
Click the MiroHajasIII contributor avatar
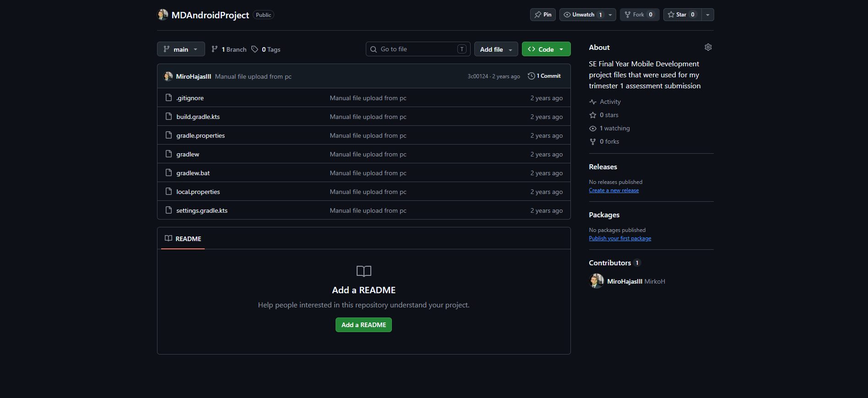597,281
